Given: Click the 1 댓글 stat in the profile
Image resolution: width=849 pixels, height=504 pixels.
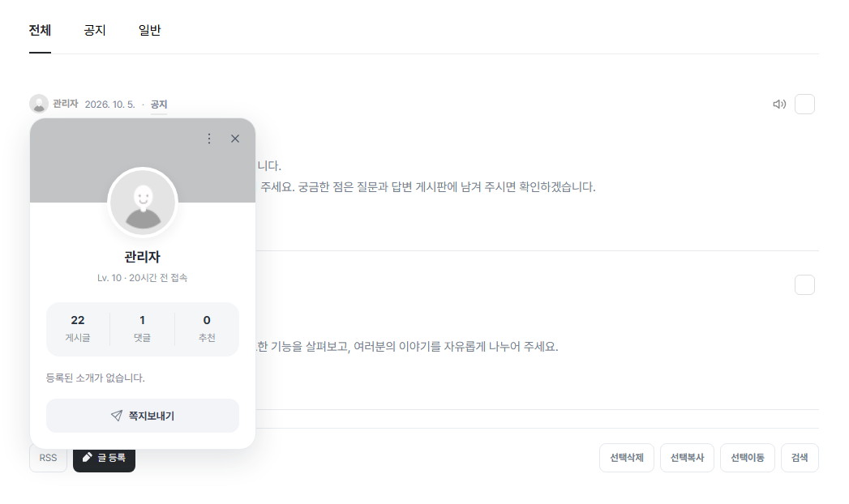Looking at the screenshot, I should click(143, 328).
